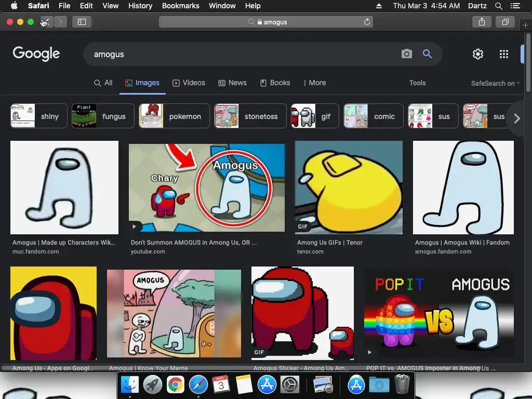Reload the page with the refresh icon
Viewport: 532px width, 399px height.
click(367, 22)
